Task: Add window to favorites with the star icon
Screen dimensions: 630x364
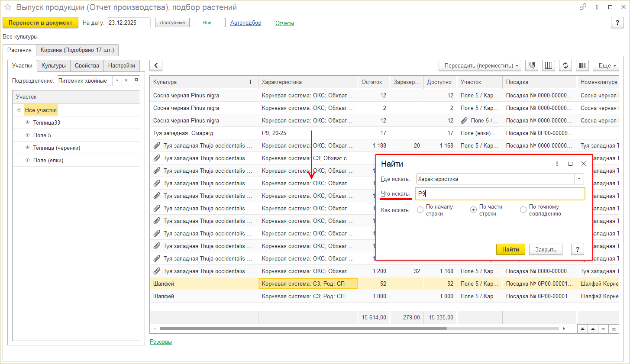Action: (x=8, y=7)
